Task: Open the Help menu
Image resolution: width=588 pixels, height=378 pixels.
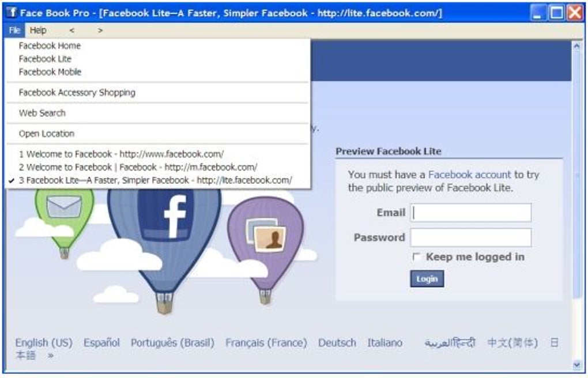Action: pyautogui.click(x=38, y=31)
